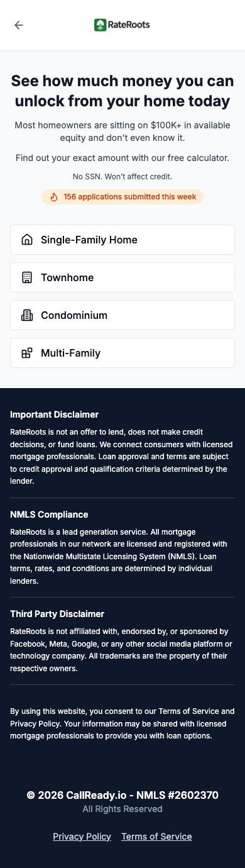Click the RateRoots brand name text
245x868 pixels.
(x=129, y=25)
